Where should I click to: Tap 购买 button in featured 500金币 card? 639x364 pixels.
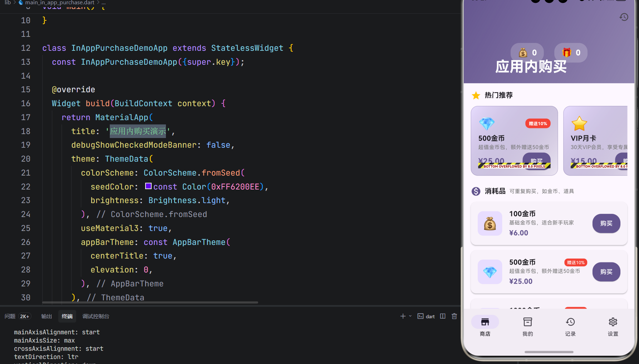pos(537,161)
